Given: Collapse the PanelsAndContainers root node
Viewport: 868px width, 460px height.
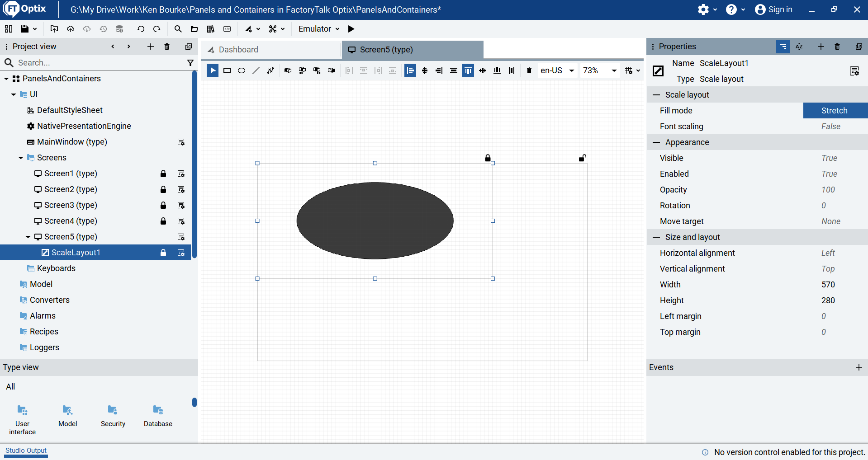Looking at the screenshot, I should [6, 79].
